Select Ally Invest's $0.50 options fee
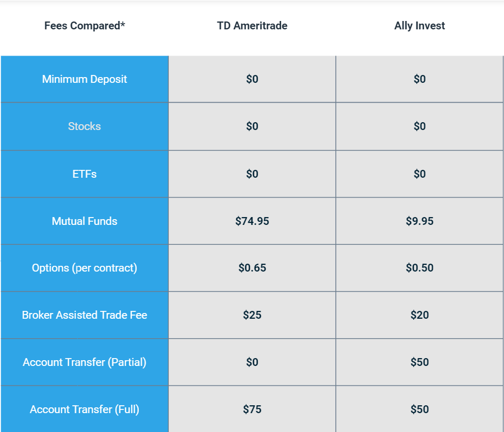The width and height of the screenshot is (504, 432). point(420,268)
